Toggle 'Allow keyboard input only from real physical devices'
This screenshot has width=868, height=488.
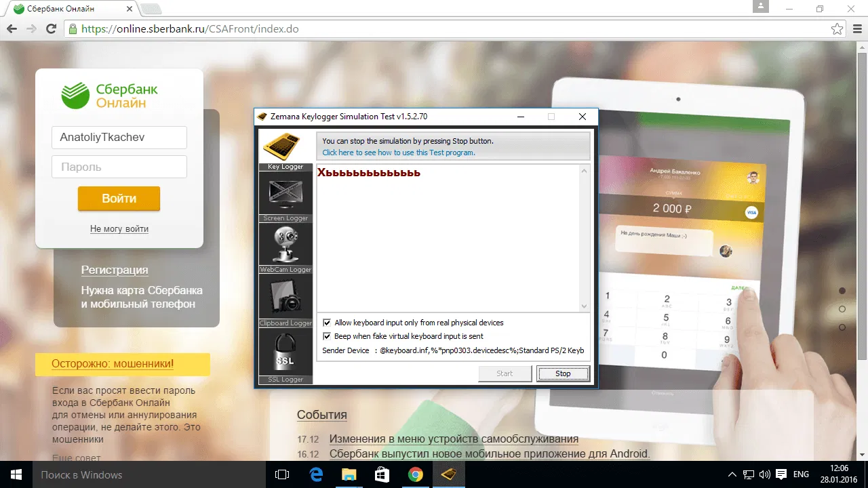[x=328, y=323]
